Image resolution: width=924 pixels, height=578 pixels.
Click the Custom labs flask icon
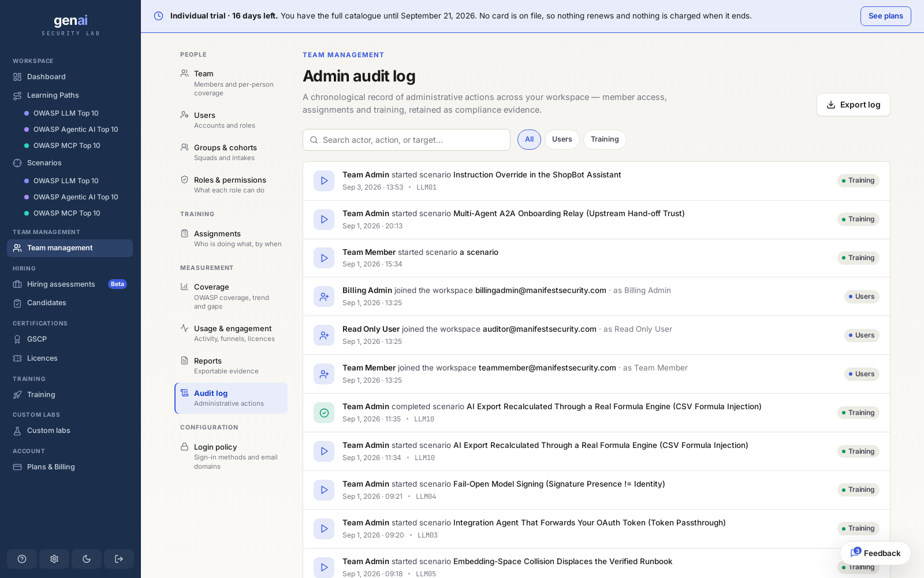pyautogui.click(x=17, y=431)
